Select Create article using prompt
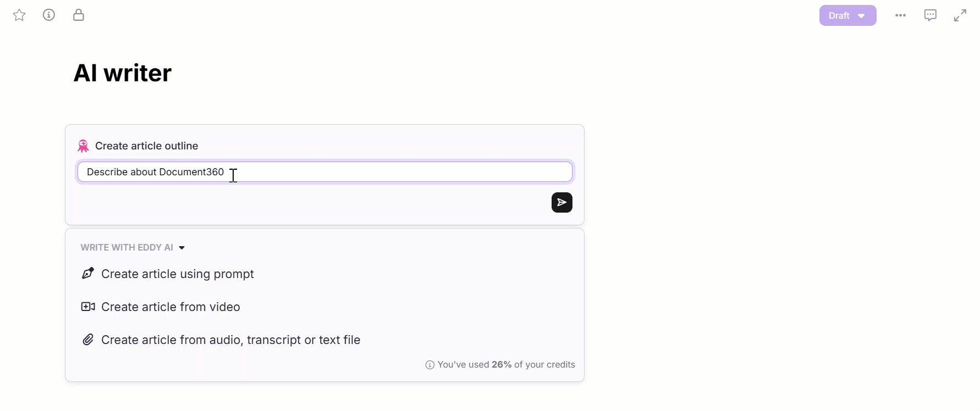 (x=177, y=274)
